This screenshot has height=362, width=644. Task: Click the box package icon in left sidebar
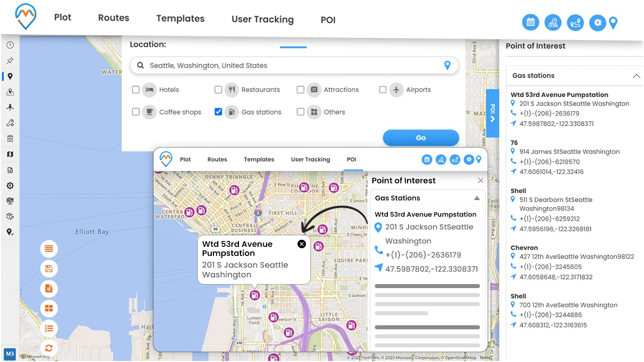click(10, 216)
